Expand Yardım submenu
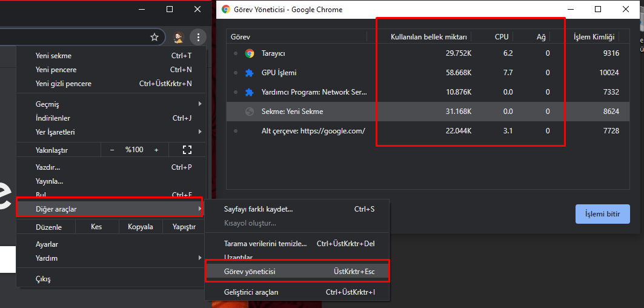The image size is (644, 308). coord(111,258)
